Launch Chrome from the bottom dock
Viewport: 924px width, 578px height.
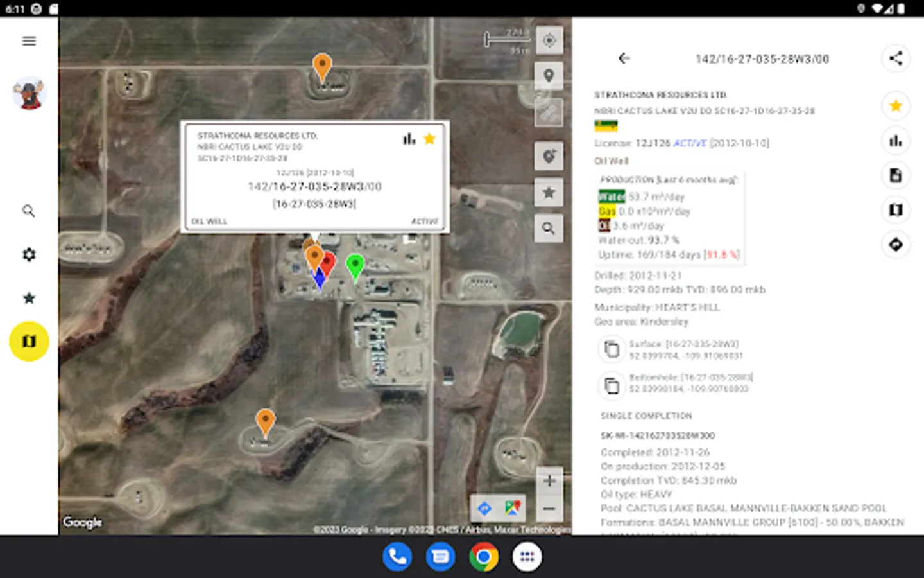483,556
